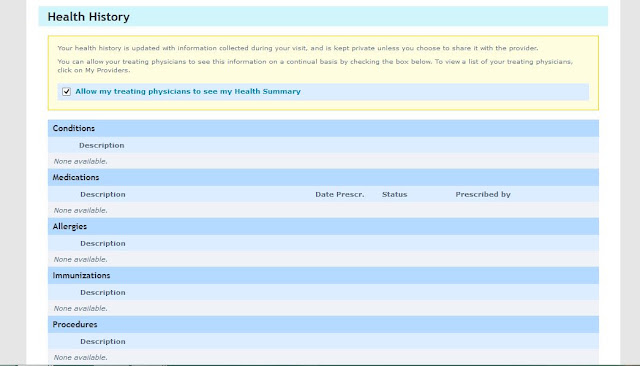
Task: Select the Medications section header
Action: click(323, 177)
